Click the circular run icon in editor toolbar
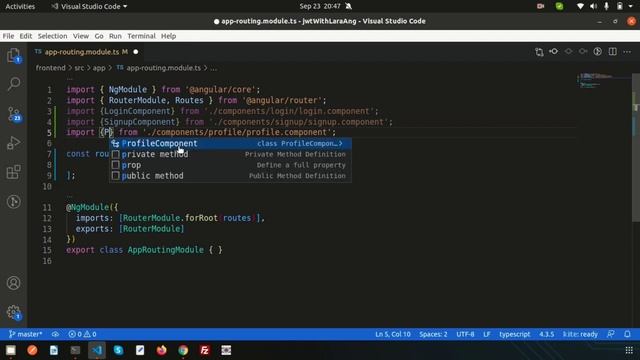This screenshot has height=360, width=640. click(598, 52)
